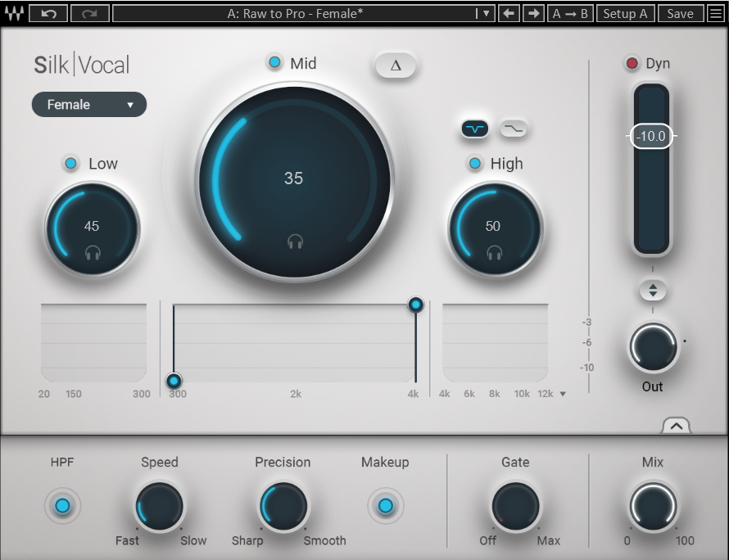The image size is (729, 560).
Task: Click the Dyn slider handle at -10.0
Action: point(651,136)
